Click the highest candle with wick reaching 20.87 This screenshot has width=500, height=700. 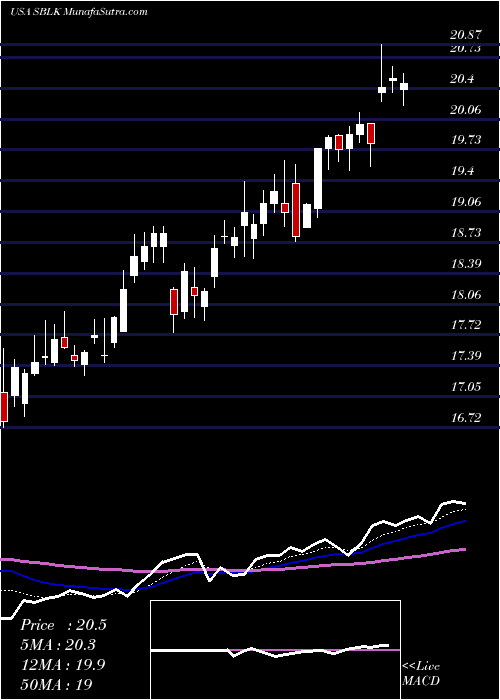(x=382, y=73)
